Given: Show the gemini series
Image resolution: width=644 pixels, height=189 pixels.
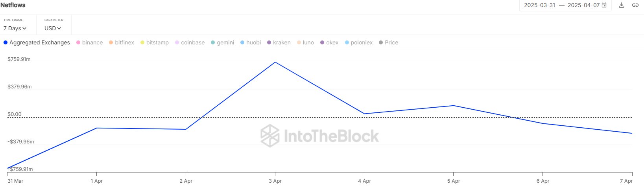Looking at the screenshot, I should coord(222,42).
